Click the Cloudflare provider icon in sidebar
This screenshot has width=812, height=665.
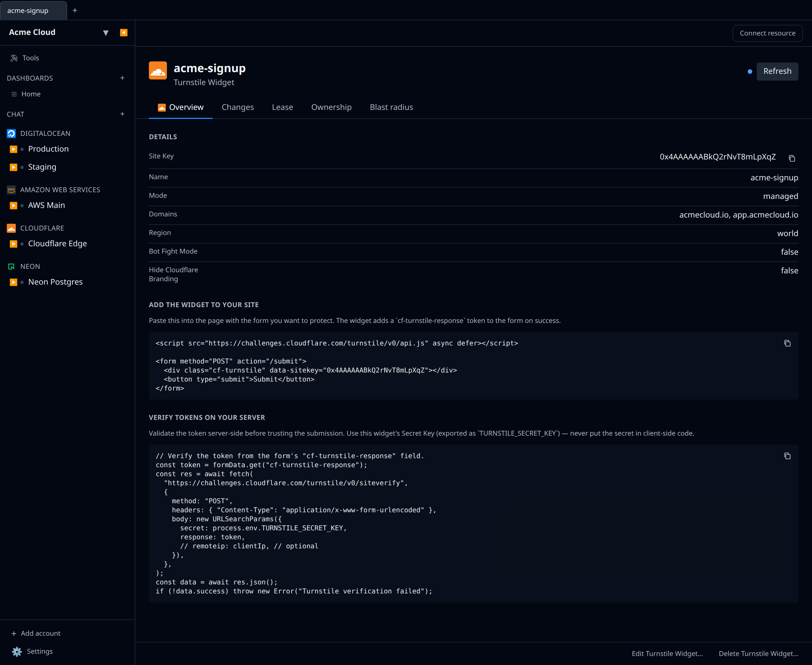(x=12, y=228)
